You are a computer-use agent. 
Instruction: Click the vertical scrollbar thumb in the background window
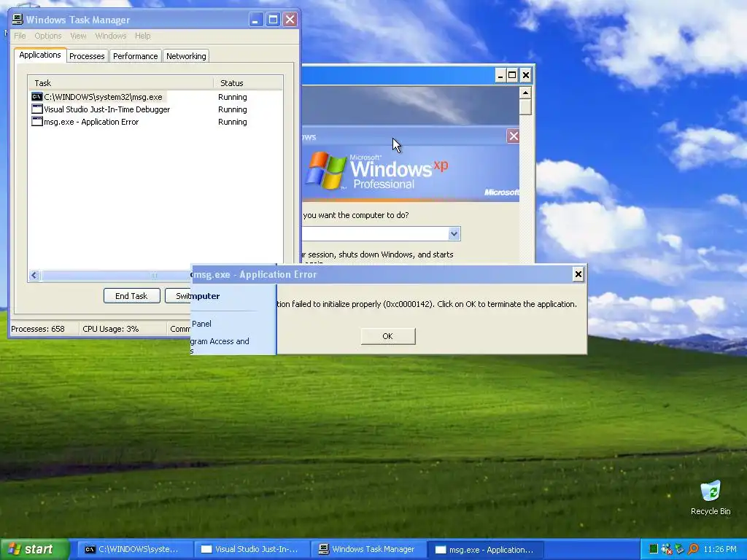click(x=525, y=106)
